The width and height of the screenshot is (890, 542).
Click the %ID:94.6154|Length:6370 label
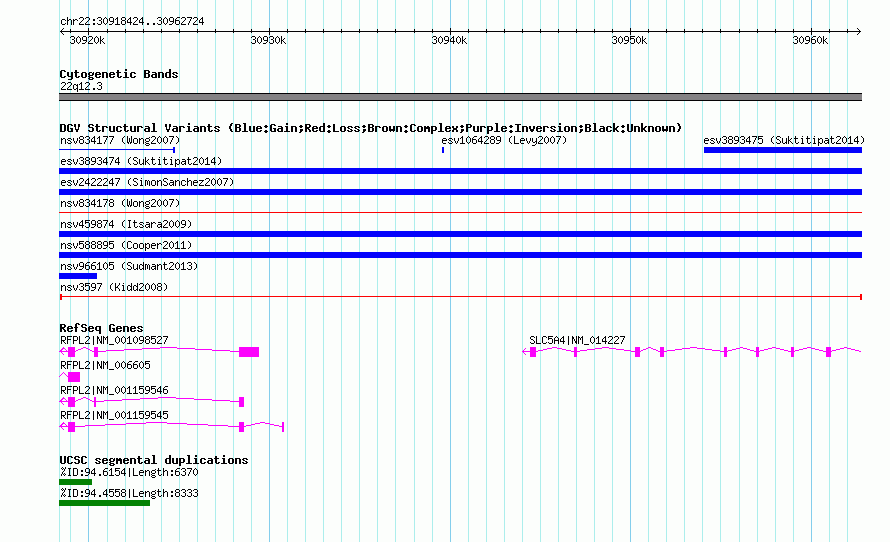(x=129, y=473)
